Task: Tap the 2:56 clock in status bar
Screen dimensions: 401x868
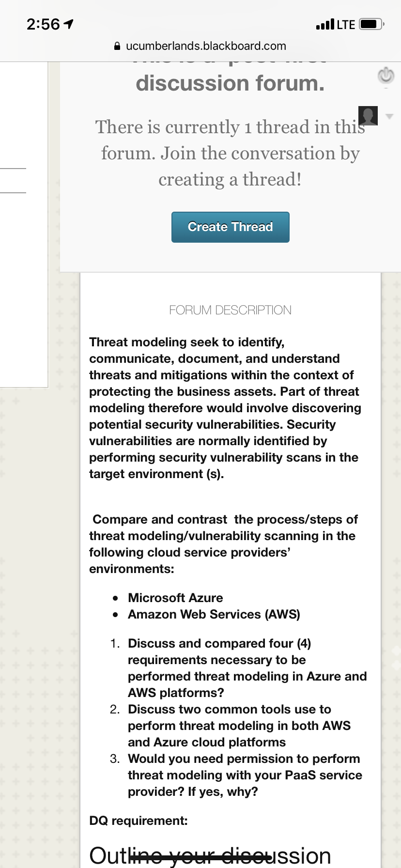Action: pos(43,24)
